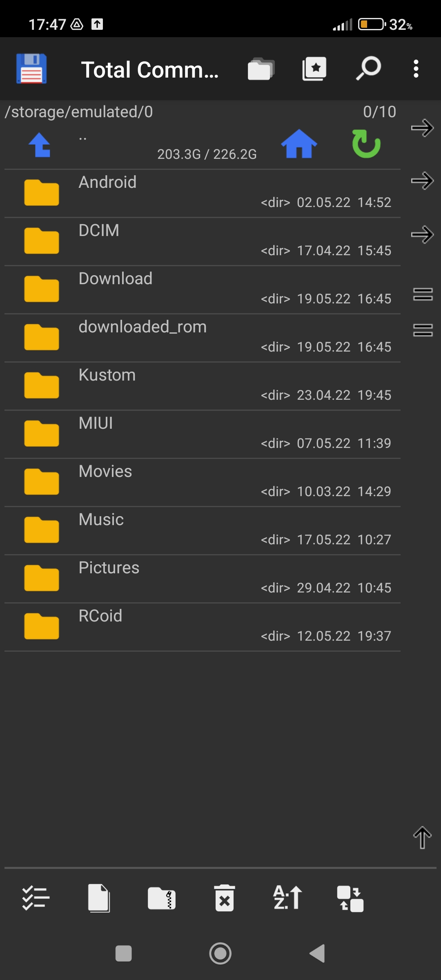Select the Android folder icon

(42, 192)
